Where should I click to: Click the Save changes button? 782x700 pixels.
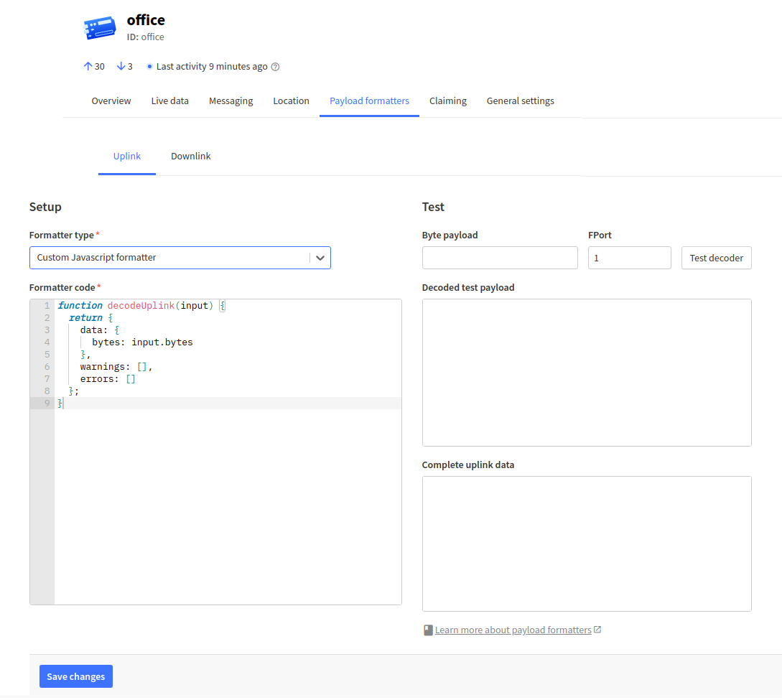pyautogui.click(x=76, y=676)
